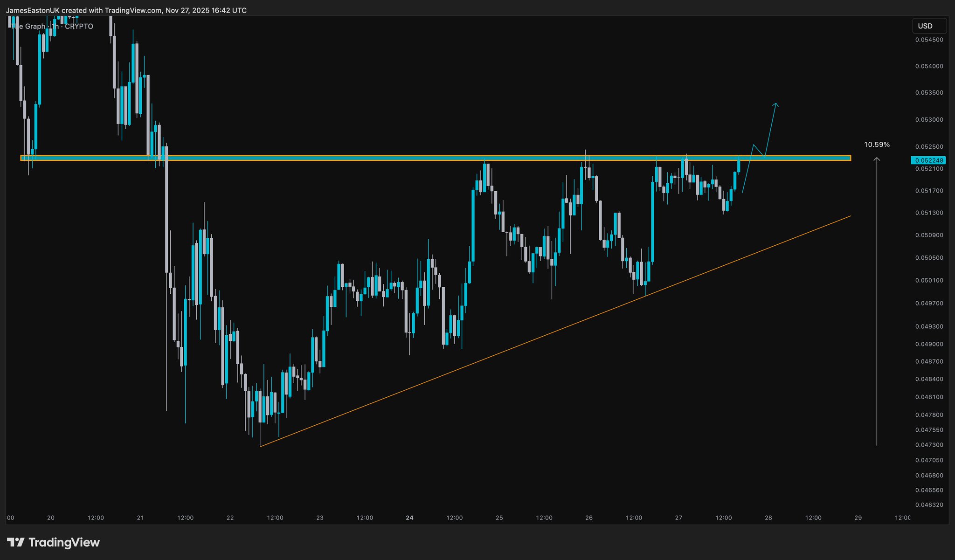Click the 0.050100 price scale label

click(x=929, y=280)
